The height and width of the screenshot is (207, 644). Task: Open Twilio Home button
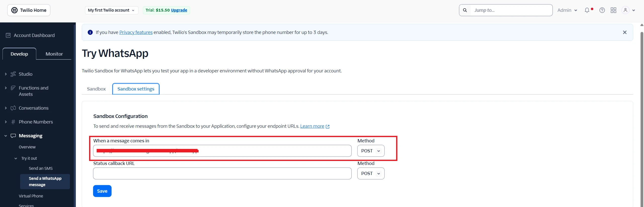click(29, 10)
